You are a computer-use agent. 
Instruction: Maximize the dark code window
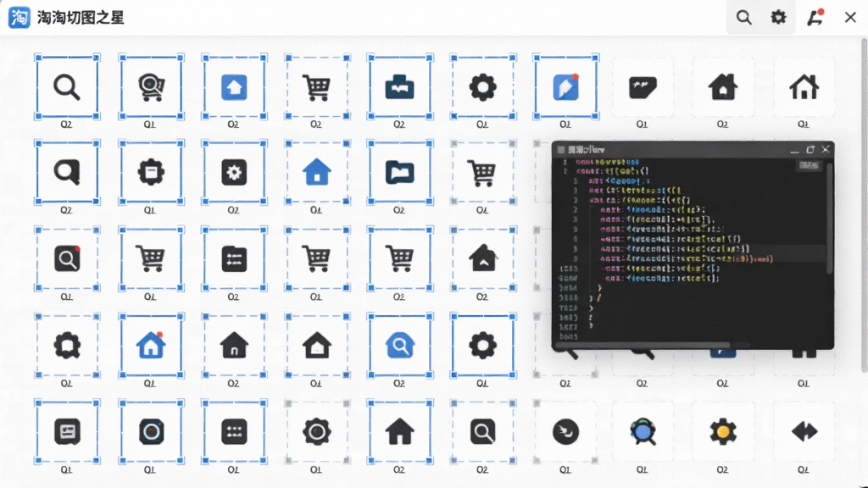pos(810,149)
